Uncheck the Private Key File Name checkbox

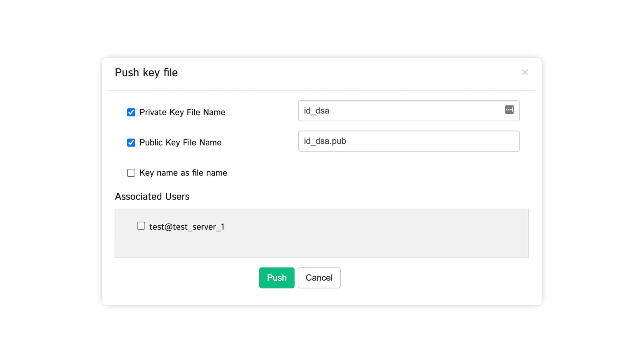131,112
